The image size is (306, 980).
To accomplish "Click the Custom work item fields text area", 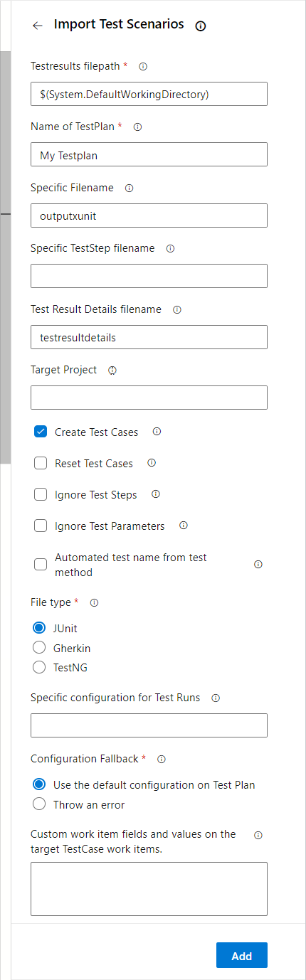I will point(149,889).
